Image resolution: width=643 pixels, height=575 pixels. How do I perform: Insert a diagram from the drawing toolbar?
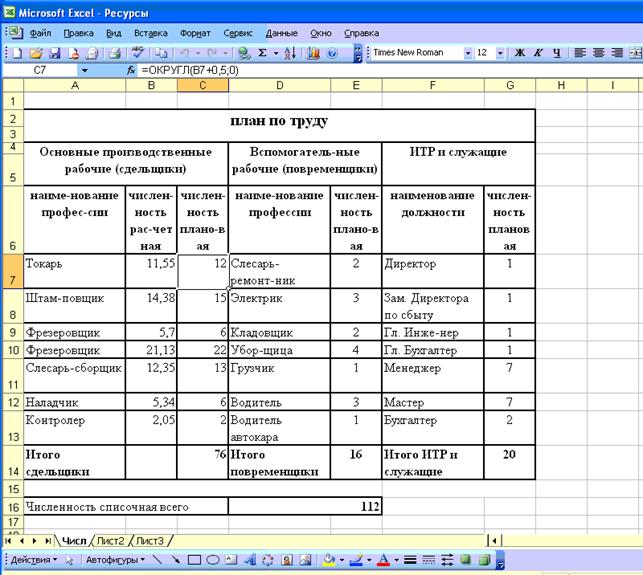pyautogui.click(x=268, y=559)
